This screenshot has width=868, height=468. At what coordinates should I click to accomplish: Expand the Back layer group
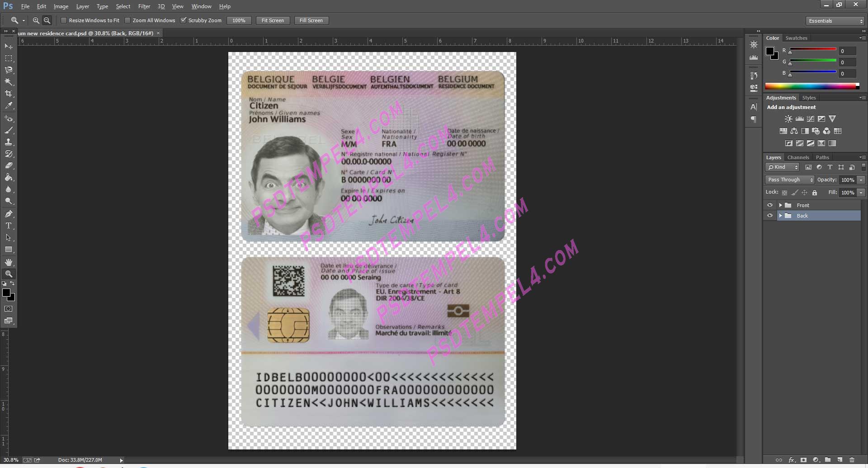click(x=780, y=216)
